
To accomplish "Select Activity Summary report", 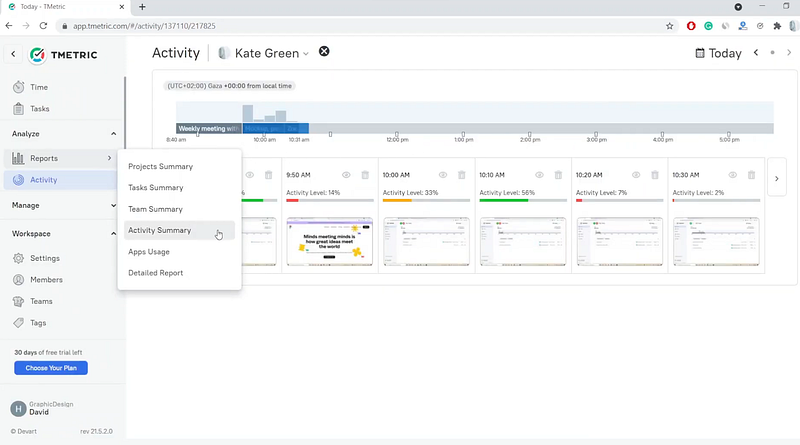I will click(179, 230).
